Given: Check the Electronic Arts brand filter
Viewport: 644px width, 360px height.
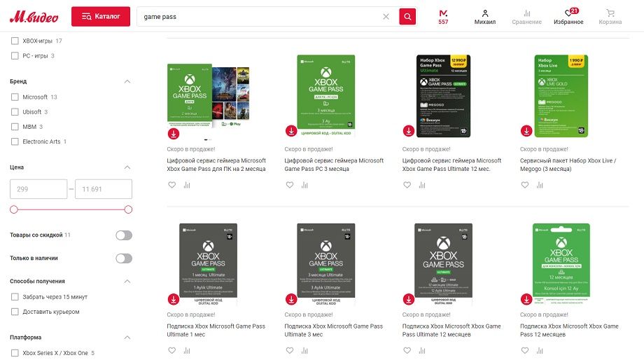Looking at the screenshot, I should pyautogui.click(x=15, y=141).
